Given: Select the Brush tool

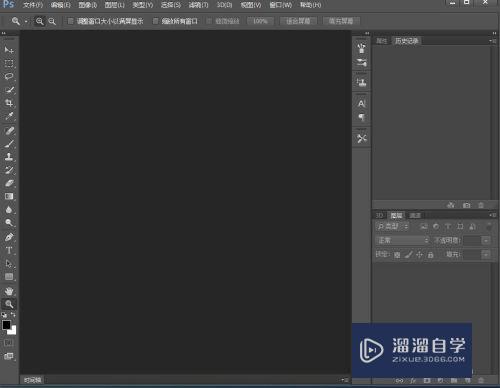Looking at the screenshot, I should 9,144.
